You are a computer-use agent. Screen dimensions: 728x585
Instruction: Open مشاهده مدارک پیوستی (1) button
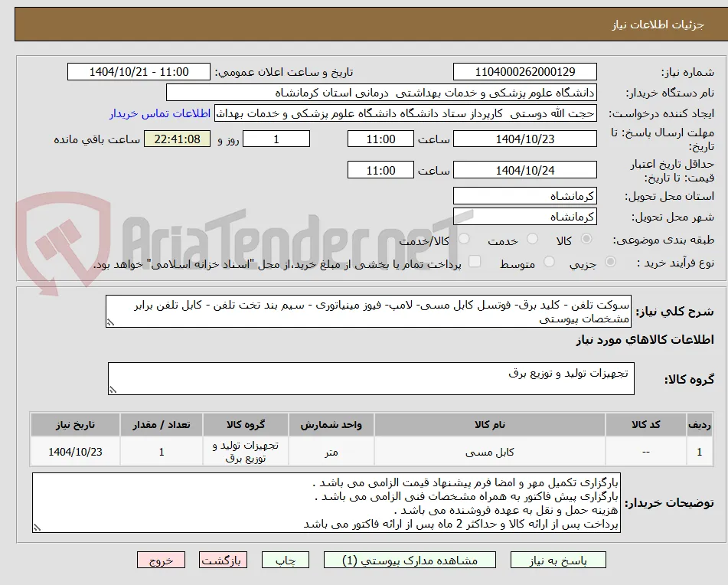click(410, 560)
